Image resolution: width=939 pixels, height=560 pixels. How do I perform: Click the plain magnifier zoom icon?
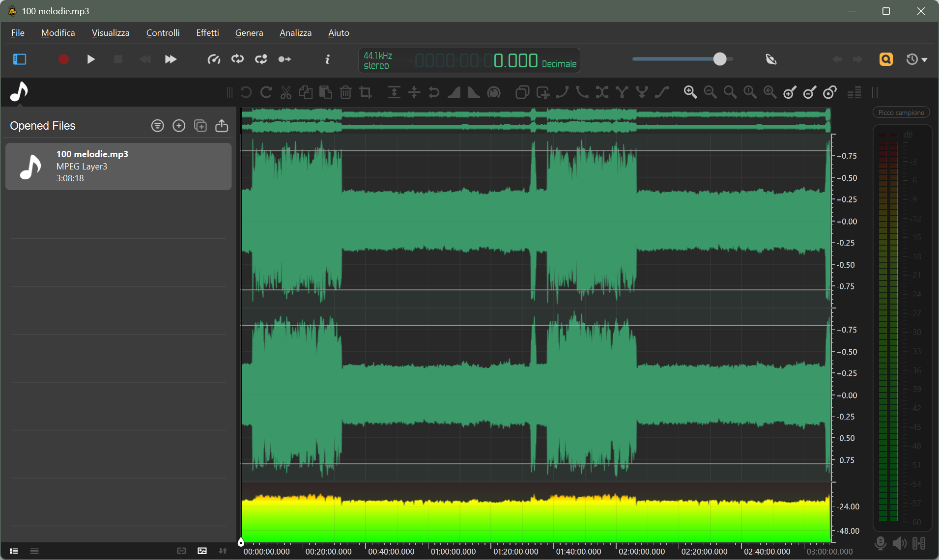click(x=730, y=92)
